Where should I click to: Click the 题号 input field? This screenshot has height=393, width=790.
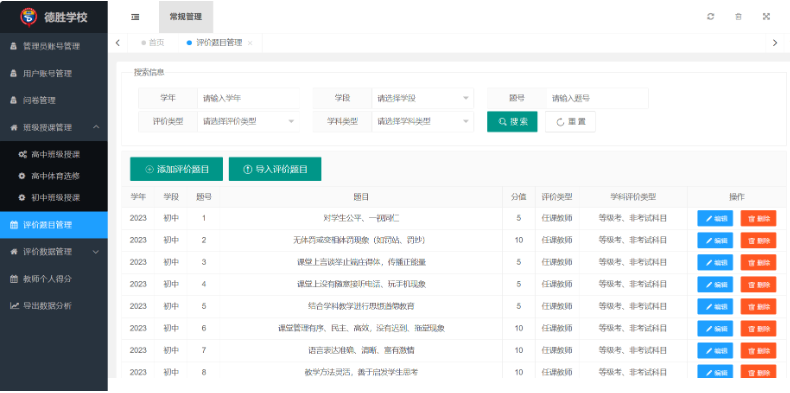[597, 98]
